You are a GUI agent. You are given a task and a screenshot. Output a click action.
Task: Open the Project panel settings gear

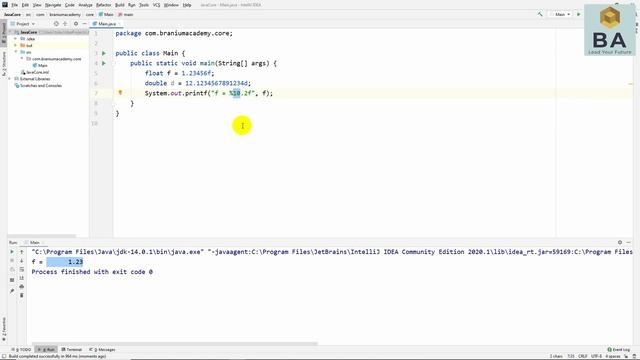[76, 24]
